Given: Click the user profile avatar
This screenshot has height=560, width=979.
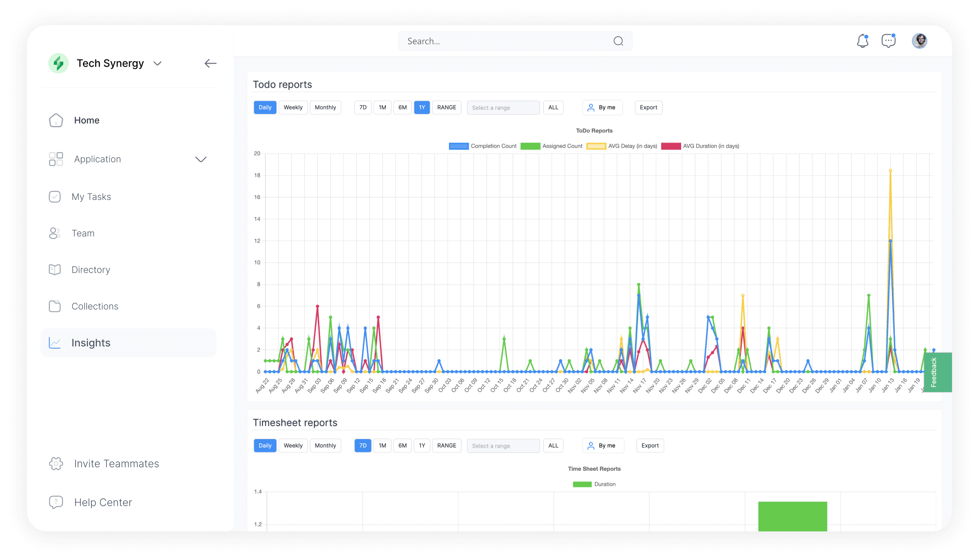Looking at the screenshot, I should click(919, 41).
